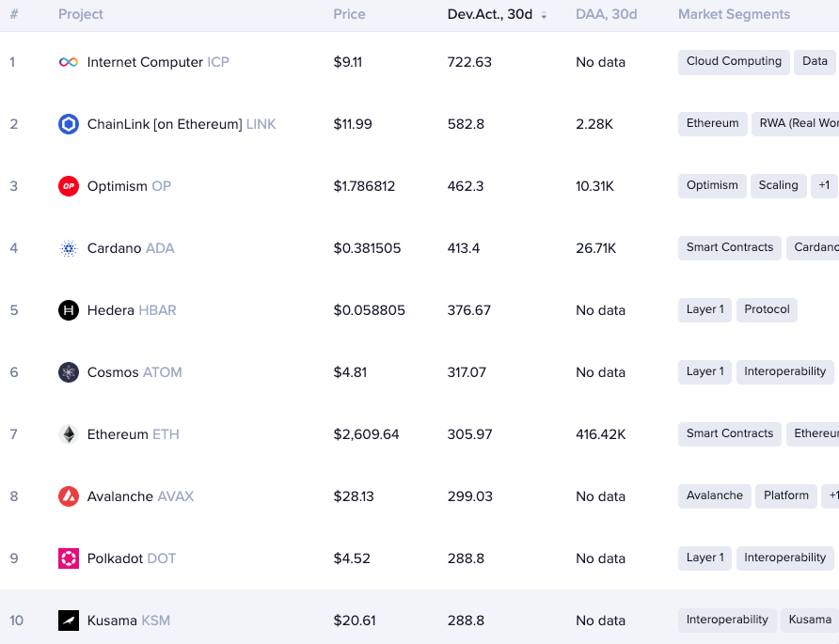Click the red Avalanche logo

69,496
